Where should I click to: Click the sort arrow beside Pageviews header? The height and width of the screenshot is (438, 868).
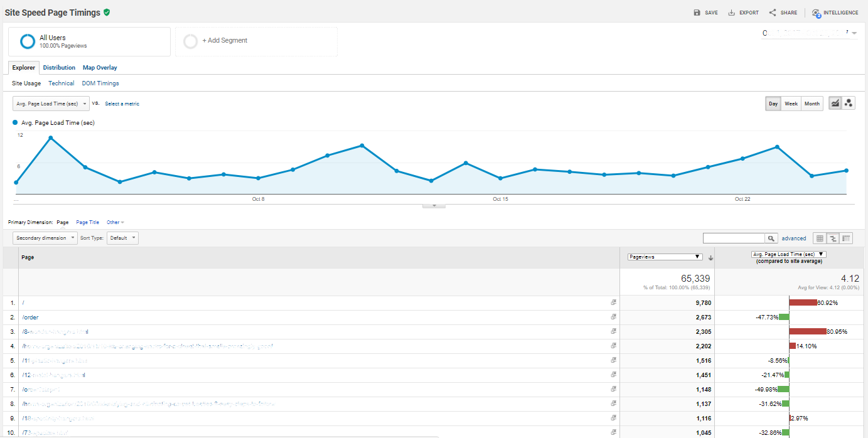click(710, 257)
